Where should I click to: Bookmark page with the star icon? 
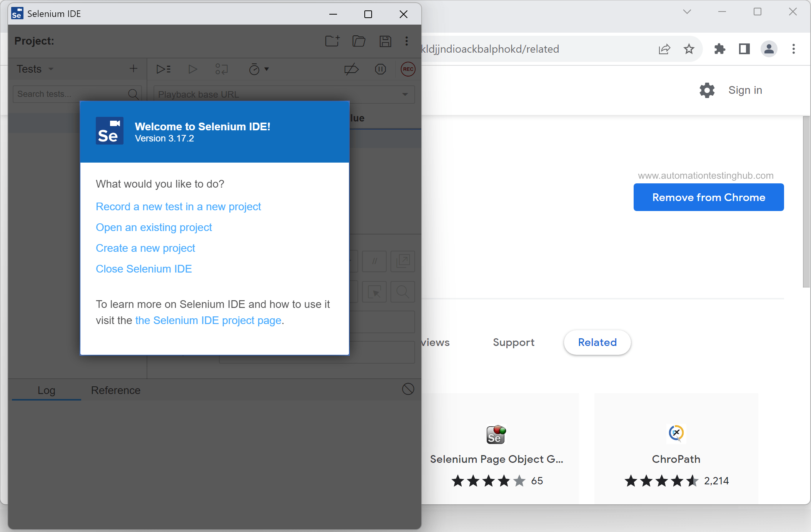coord(689,49)
